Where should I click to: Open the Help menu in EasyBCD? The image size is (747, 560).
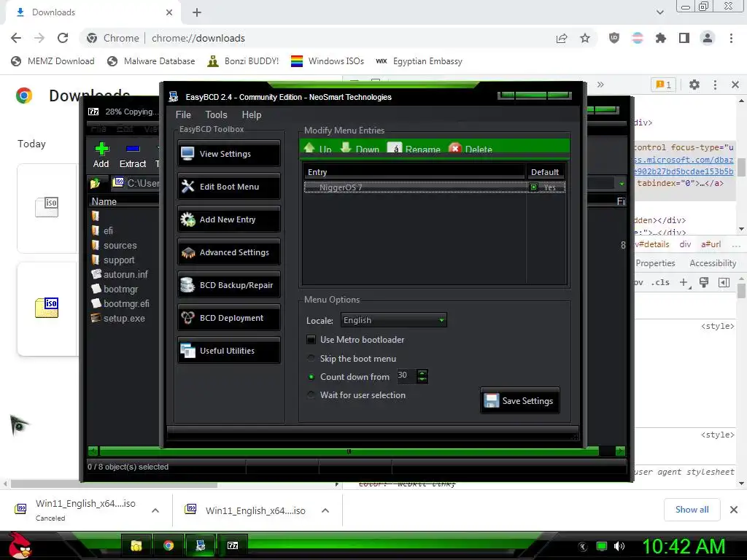coord(251,114)
